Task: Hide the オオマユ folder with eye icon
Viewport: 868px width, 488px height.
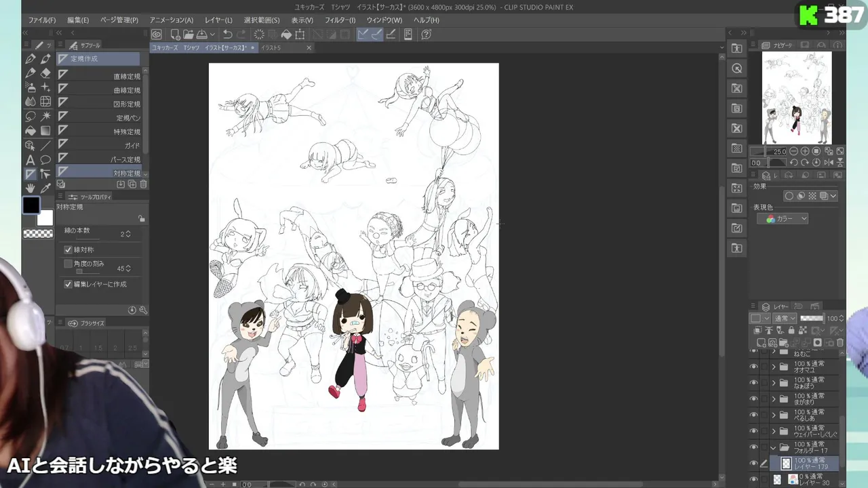Action: pyautogui.click(x=753, y=367)
